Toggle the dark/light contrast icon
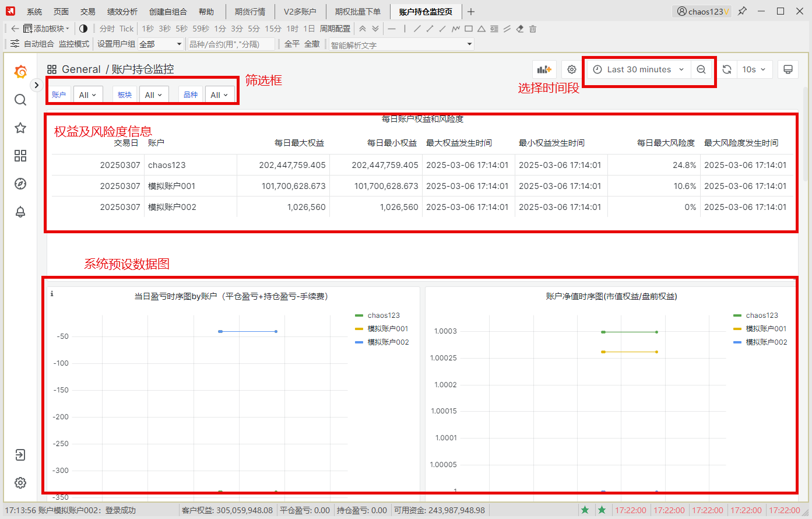This screenshot has height=519, width=812. (83, 29)
